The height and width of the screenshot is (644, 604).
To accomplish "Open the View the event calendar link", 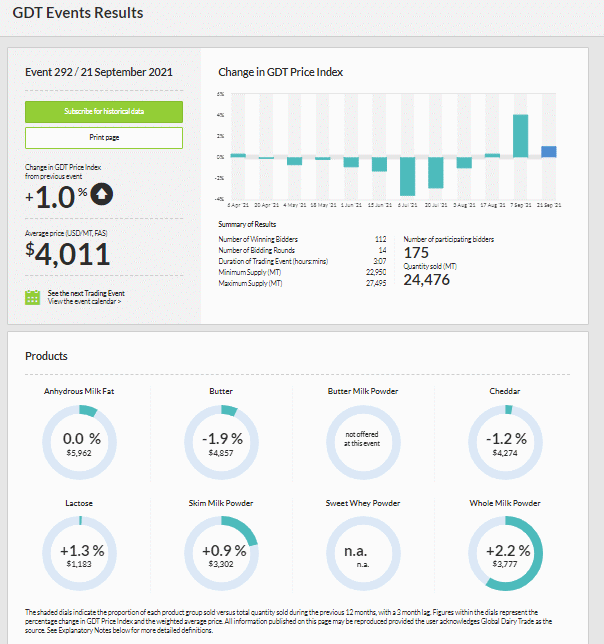I will click(85, 301).
